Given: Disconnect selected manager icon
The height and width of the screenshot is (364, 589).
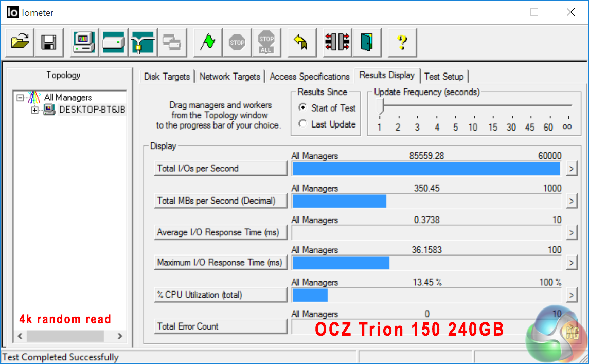Looking at the screenshot, I should point(337,42).
